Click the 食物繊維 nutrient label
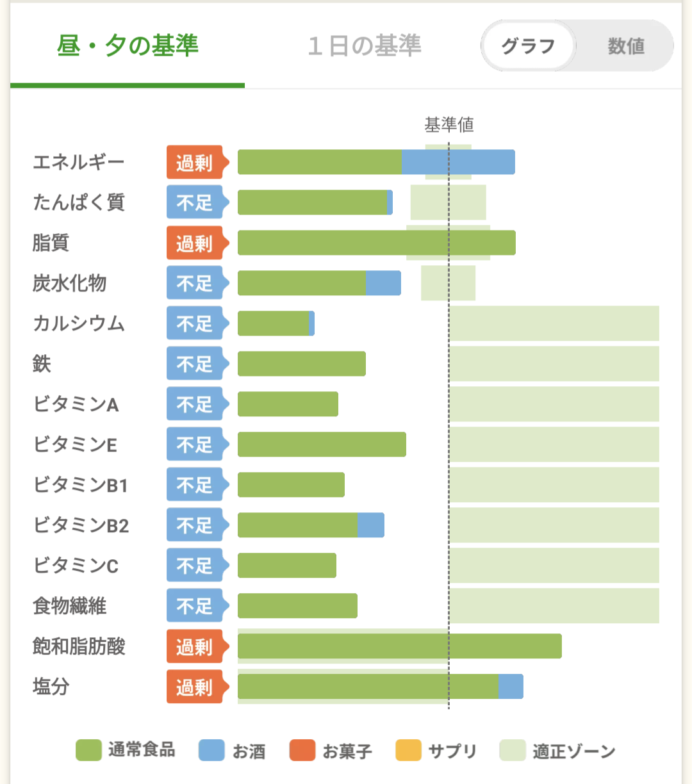Image resolution: width=692 pixels, height=784 pixels. 69,606
